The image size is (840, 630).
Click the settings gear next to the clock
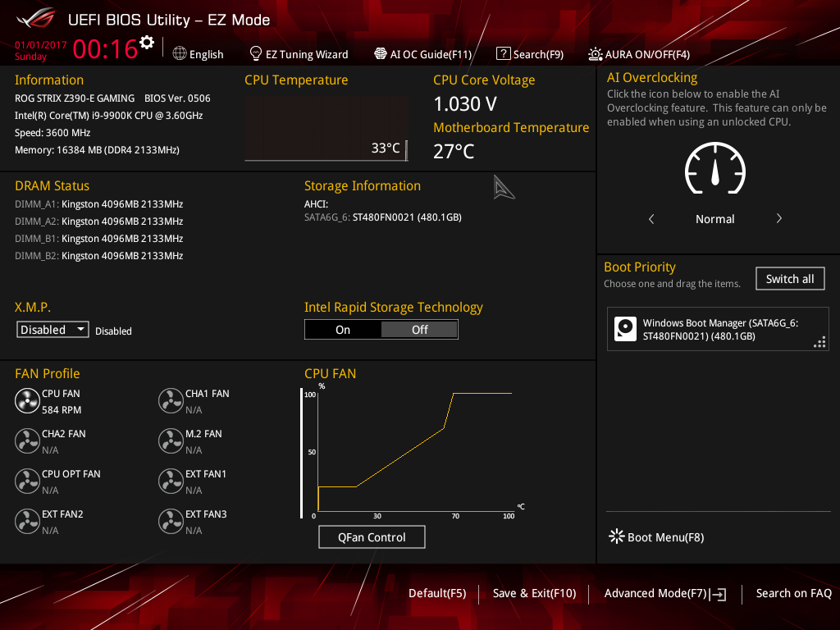click(x=147, y=43)
